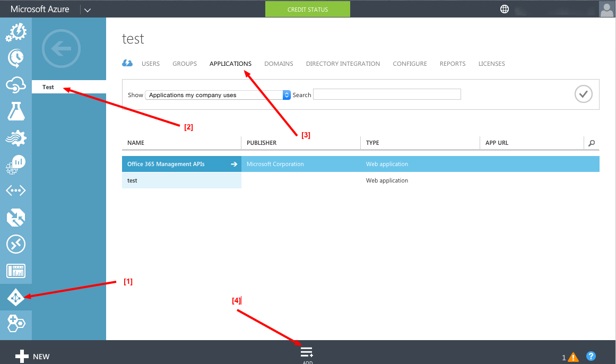The image size is (616, 364).
Task: Open the help question mark icon
Action: pos(591,356)
